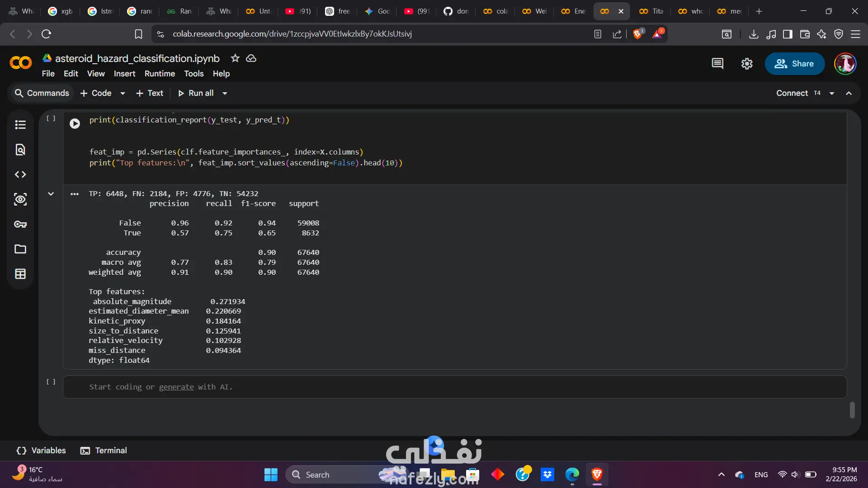This screenshot has height=488, width=868.
Task: Expand the Code insert dropdown arrow
Action: (123, 94)
